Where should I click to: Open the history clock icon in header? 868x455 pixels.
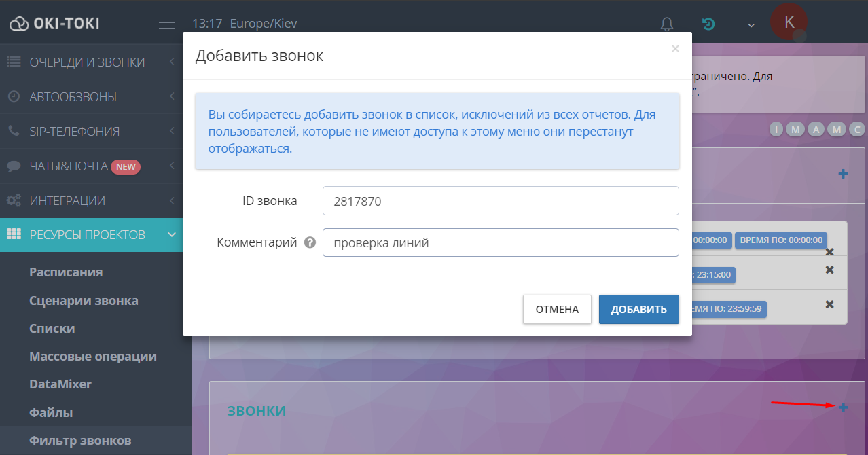(x=708, y=24)
